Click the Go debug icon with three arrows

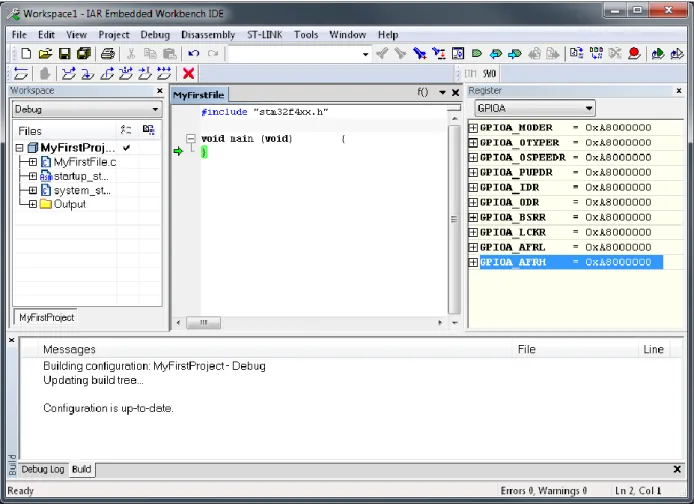click(164, 73)
